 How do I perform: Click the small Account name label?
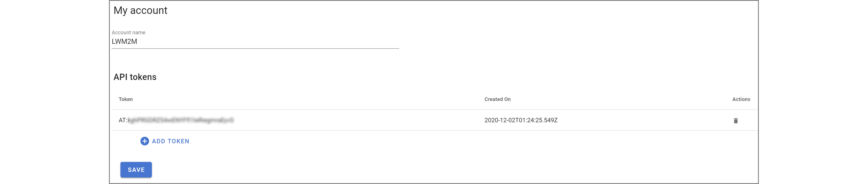point(128,32)
